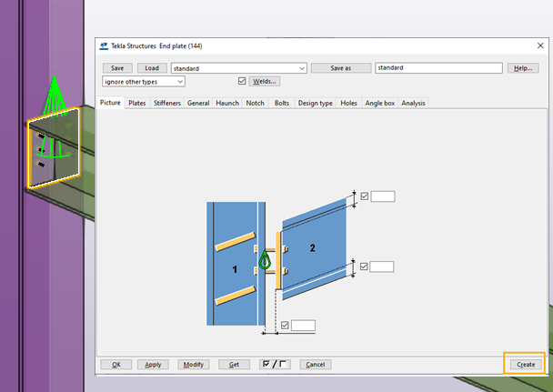Viewport: 553px width, 392px height.
Task: Toggle the checkbox beside the top dimension field
Action: click(x=365, y=196)
